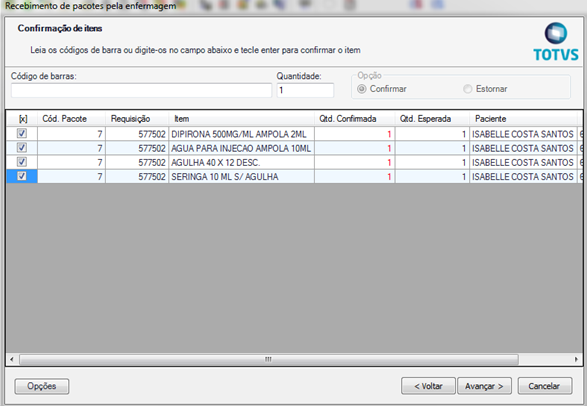Click ISABELLE COSTA SANTOS in the DIPIRONA row

[x=523, y=134]
